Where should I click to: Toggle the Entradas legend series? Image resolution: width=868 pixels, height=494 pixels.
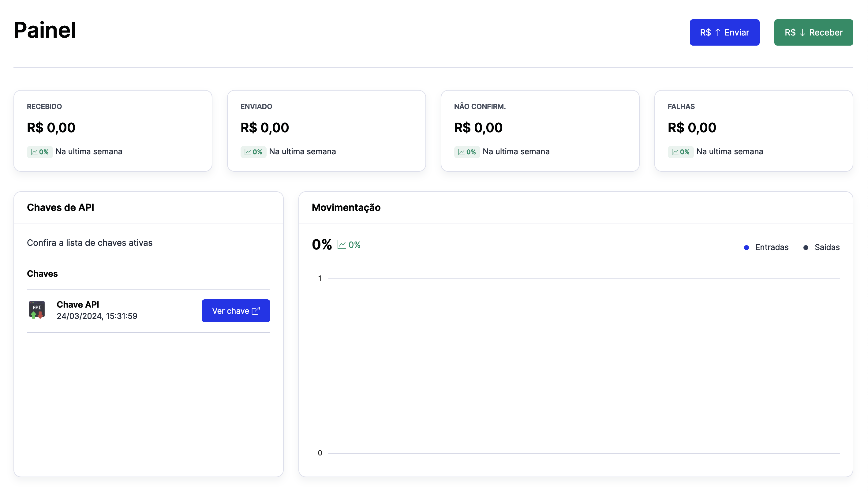coord(771,247)
